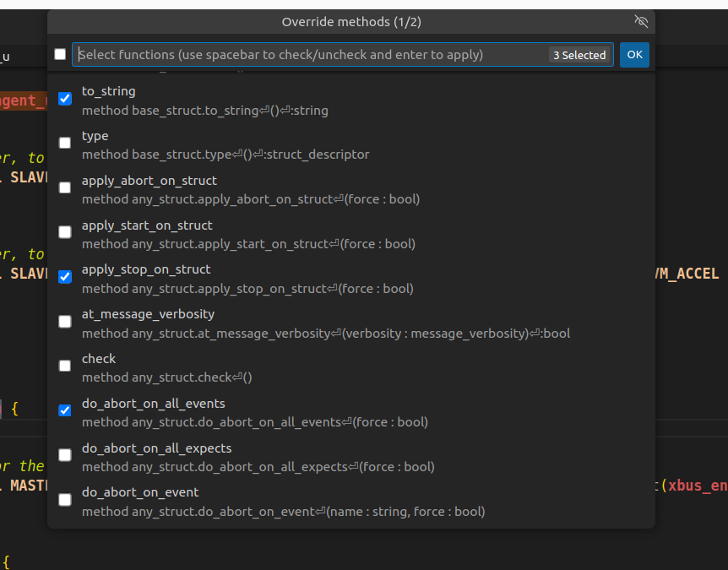
Task: Select the apply_start_on_struct list entry
Action: pyautogui.click(x=253, y=233)
